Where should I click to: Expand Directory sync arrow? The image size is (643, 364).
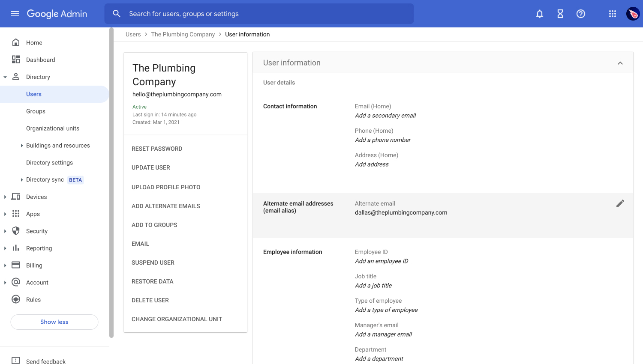tap(22, 180)
